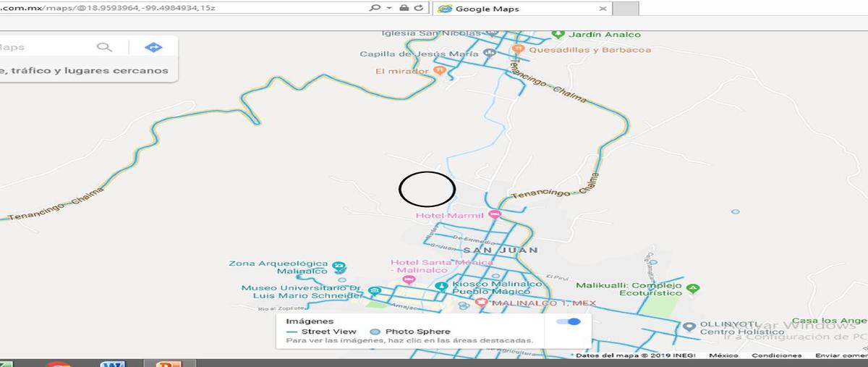868x367 pixels.
Task: Click the Museo Universitario Schneider museum icon
Action: 375,291
